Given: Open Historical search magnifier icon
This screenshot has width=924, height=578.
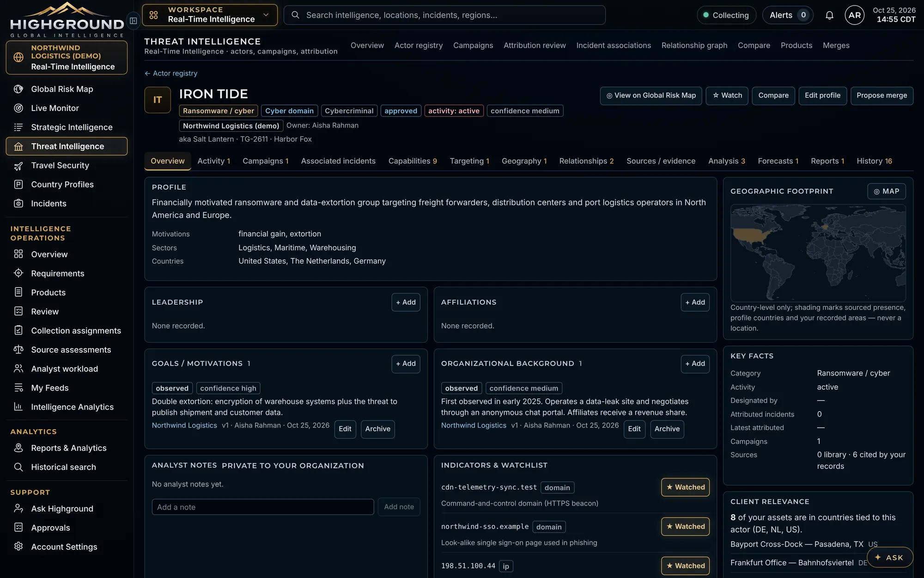Looking at the screenshot, I should coord(18,467).
